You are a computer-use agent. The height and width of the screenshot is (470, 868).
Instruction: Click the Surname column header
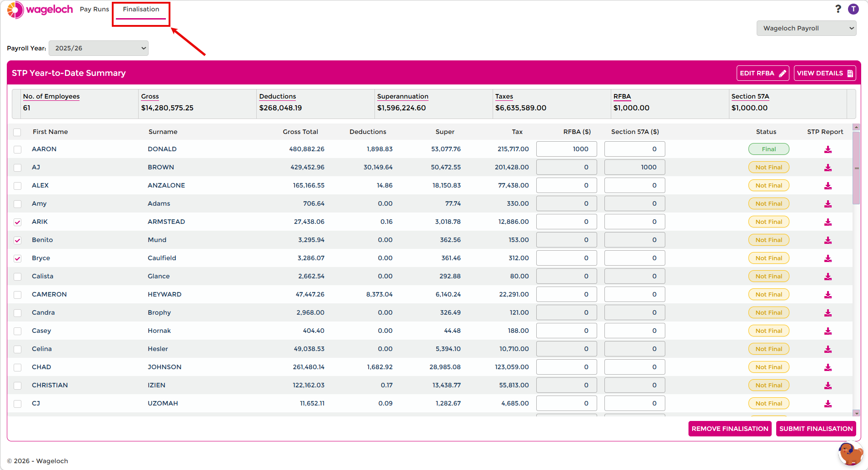tap(163, 132)
